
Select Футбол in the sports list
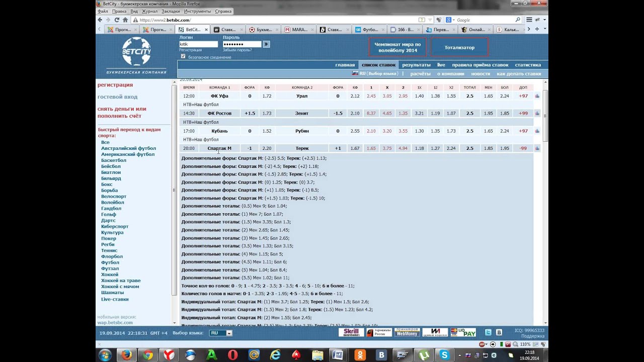[110, 262]
